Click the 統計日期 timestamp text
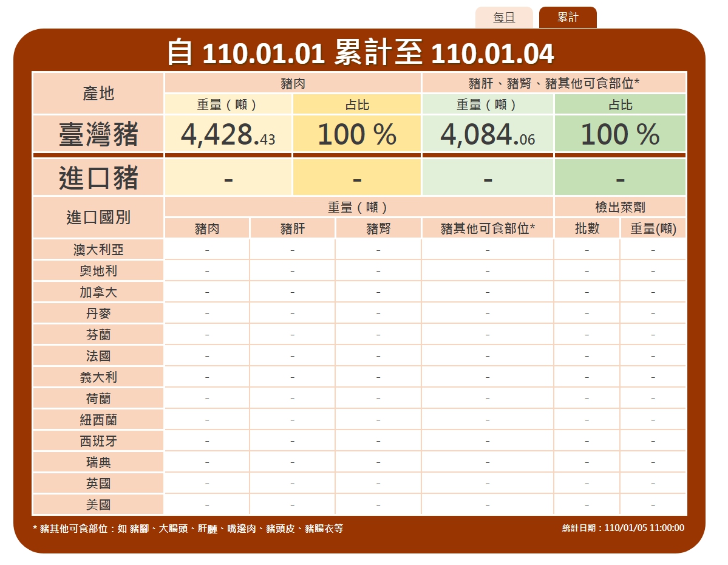728x565 pixels. pyautogui.click(x=623, y=528)
